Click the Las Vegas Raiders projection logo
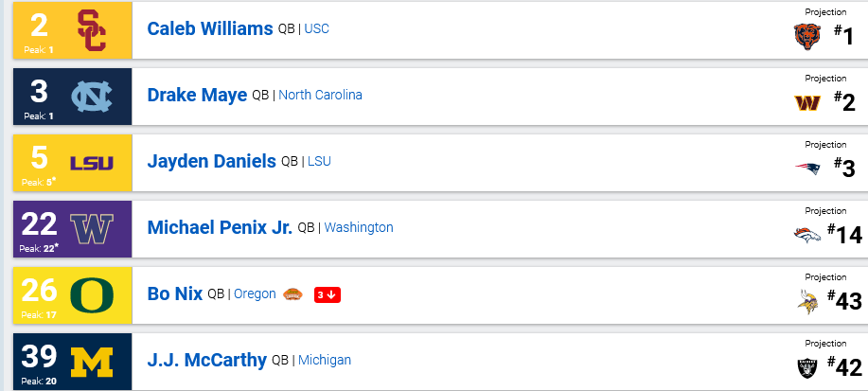This screenshot has width=868, height=391. click(x=807, y=366)
